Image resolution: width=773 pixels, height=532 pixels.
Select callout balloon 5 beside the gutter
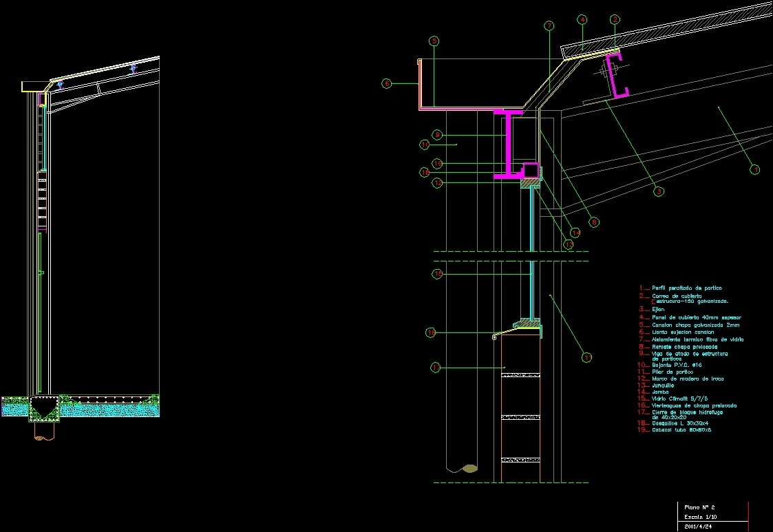(434, 41)
